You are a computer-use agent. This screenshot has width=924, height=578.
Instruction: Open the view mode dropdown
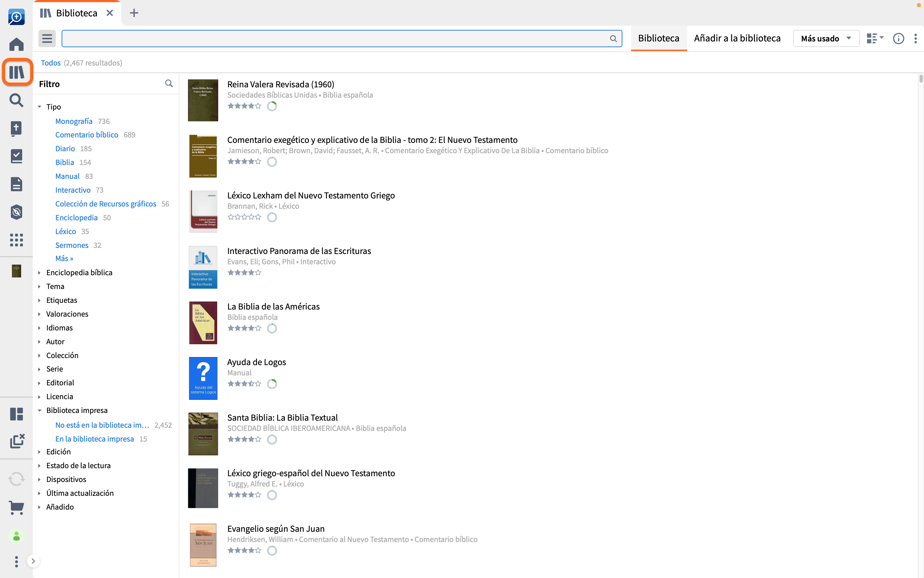[875, 38]
